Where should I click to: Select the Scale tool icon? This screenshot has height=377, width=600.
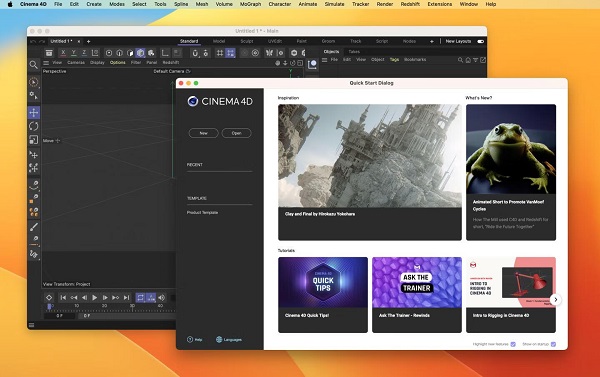(34, 140)
